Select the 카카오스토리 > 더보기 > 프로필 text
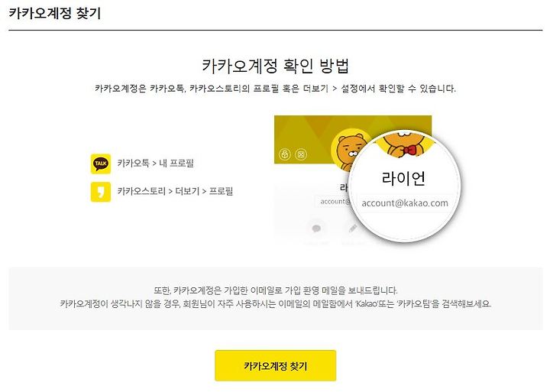The width and height of the screenshot is (550, 392). (175, 191)
